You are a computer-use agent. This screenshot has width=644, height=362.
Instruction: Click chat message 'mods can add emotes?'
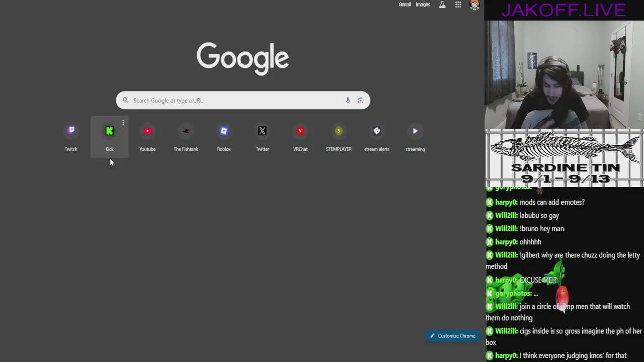pos(552,202)
